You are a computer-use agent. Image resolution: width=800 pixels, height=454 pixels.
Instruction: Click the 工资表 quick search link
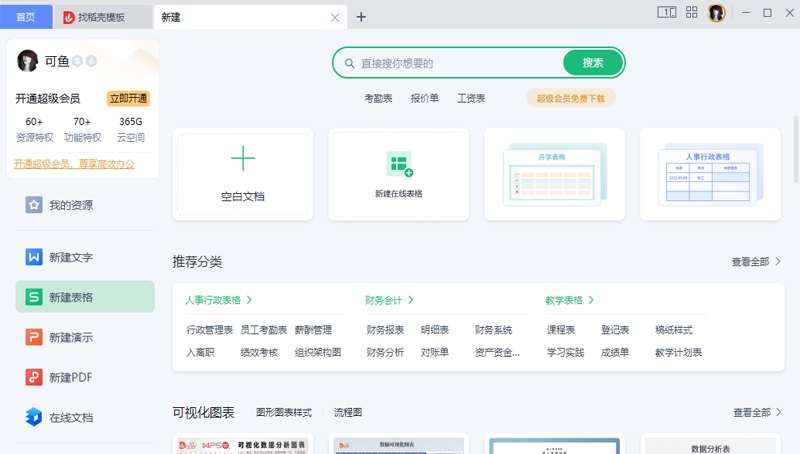pos(471,98)
